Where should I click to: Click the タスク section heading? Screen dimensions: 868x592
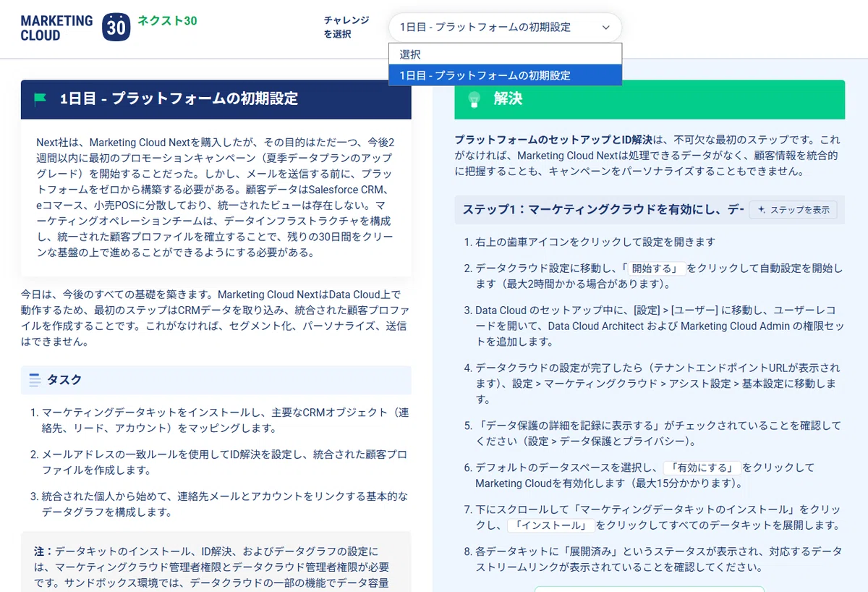click(64, 380)
